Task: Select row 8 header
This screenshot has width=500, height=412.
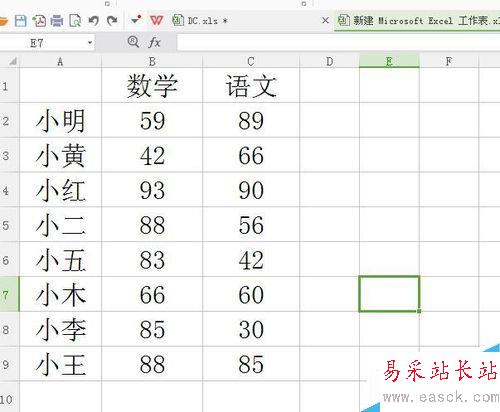Action: click(x=10, y=329)
